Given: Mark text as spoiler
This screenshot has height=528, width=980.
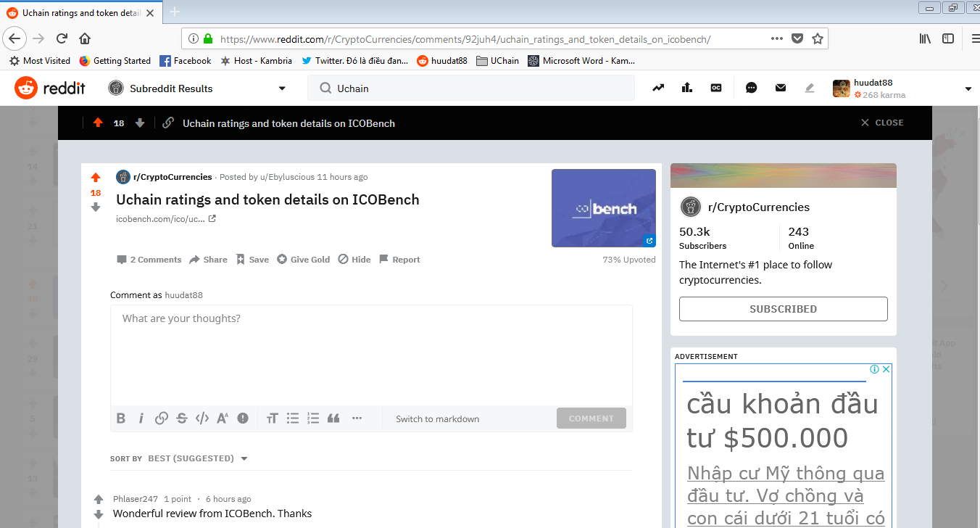Looking at the screenshot, I should pos(243,418).
